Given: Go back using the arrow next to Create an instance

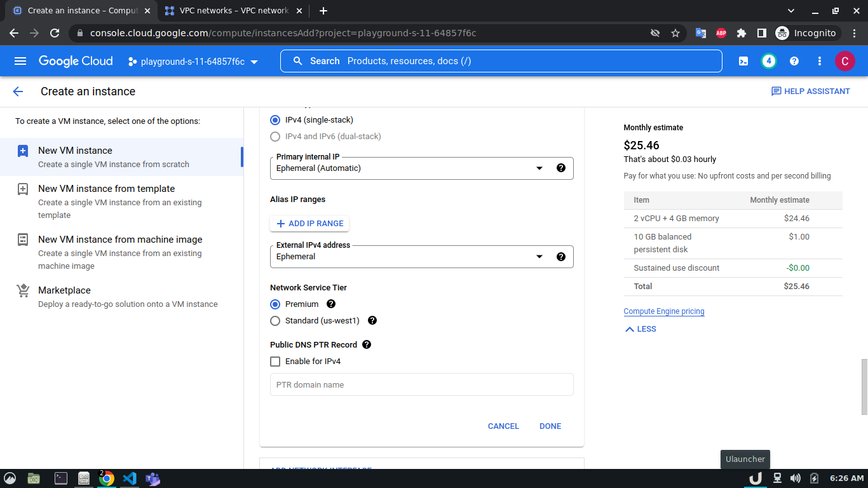Looking at the screenshot, I should (18, 91).
